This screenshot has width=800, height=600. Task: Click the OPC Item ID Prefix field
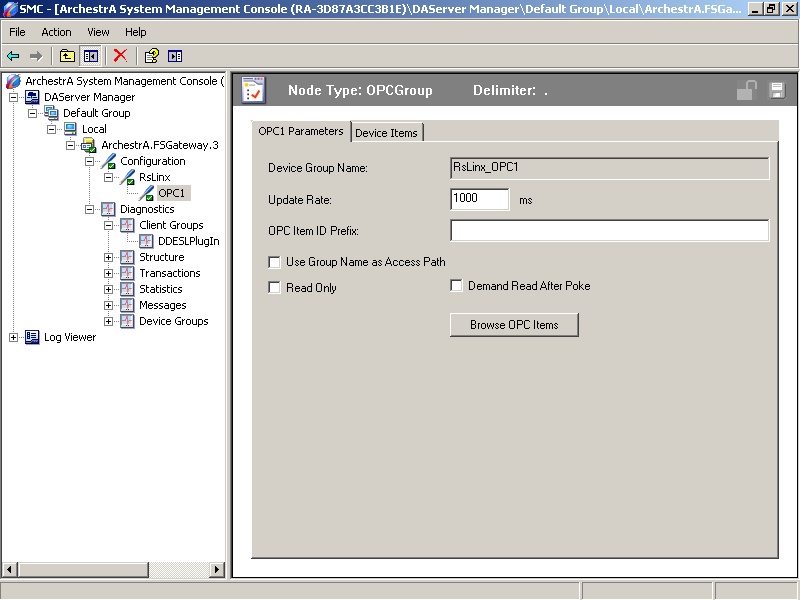pos(609,231)
